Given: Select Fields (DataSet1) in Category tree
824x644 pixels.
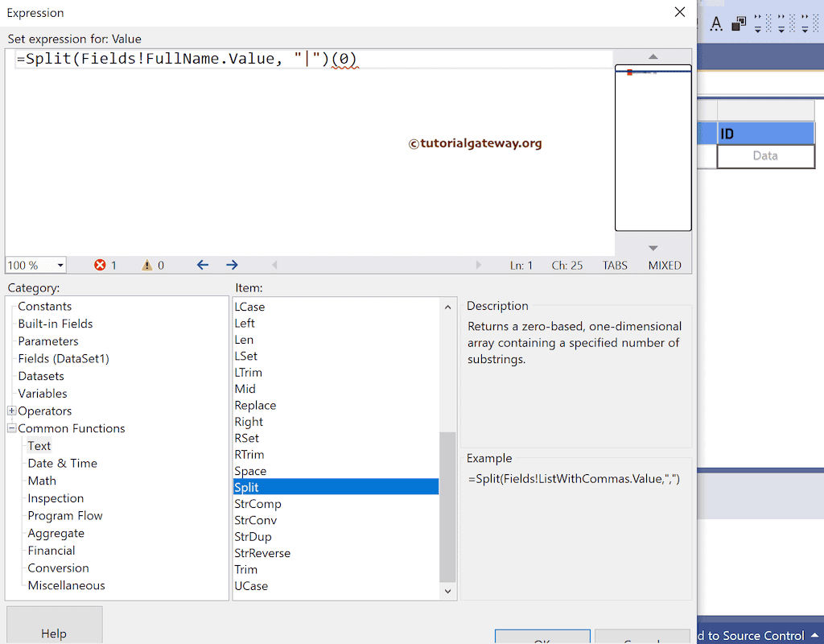Looking at the screenshot, I should [63, 358].
